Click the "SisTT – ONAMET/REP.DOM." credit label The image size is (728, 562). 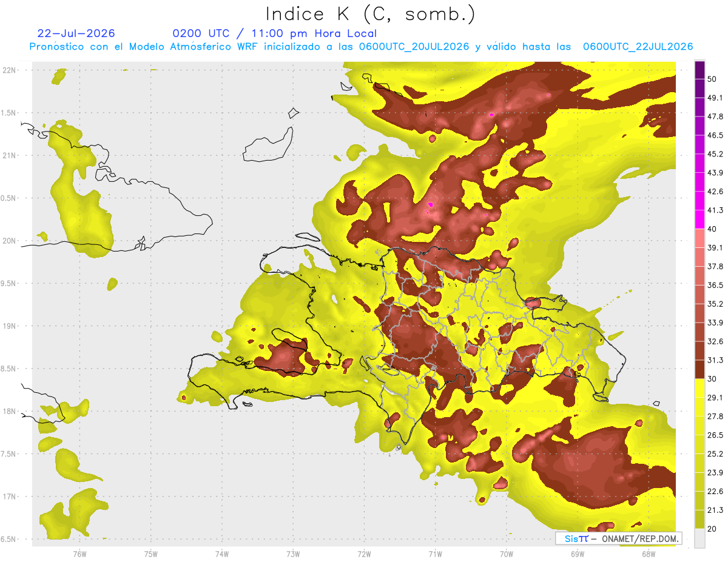(x=618, y=538)
